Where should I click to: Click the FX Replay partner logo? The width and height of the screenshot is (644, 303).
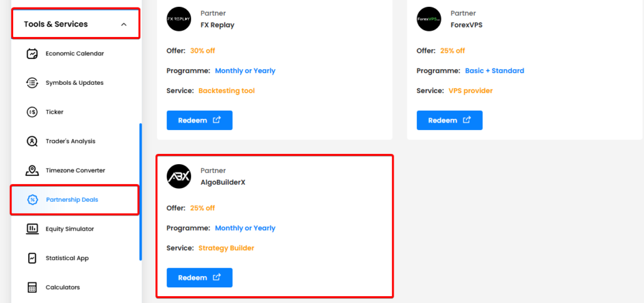(x=179, y=19)
